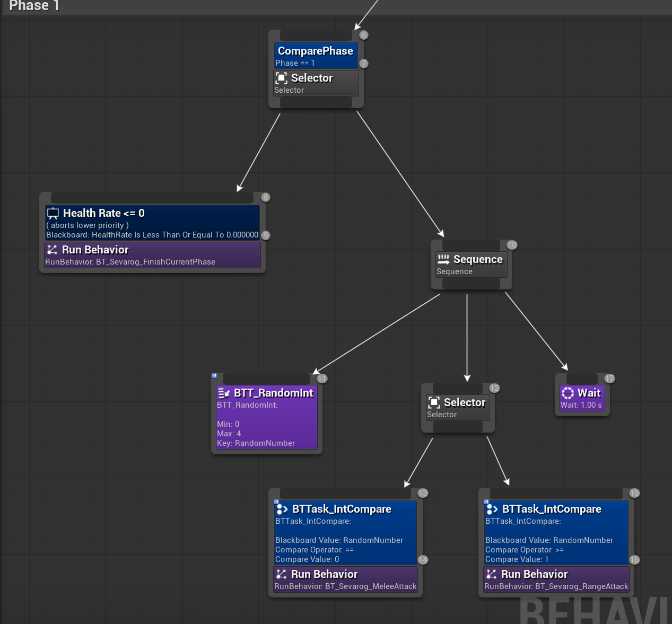This screenshot has height=624, width=672.
Task: Select the ComparePhase decorator
Action: [316, 56]
